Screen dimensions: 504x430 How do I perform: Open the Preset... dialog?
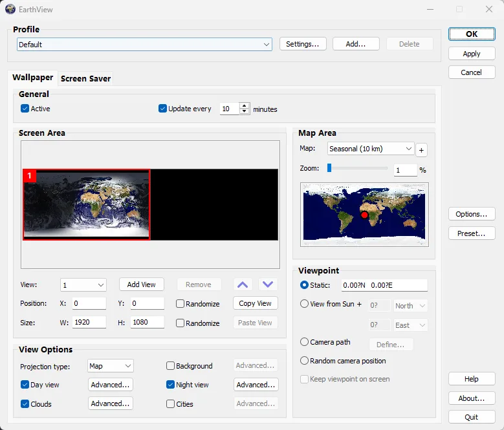(471, 233)
